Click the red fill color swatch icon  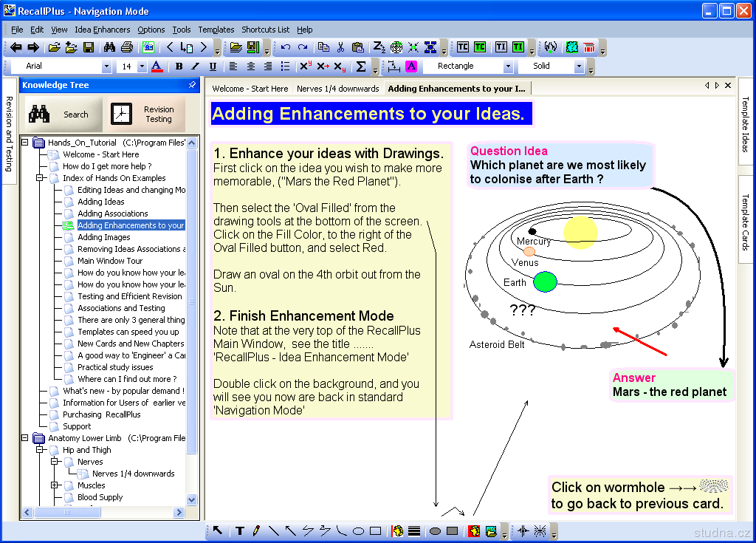pyautogui.click(x=475, y=531)
